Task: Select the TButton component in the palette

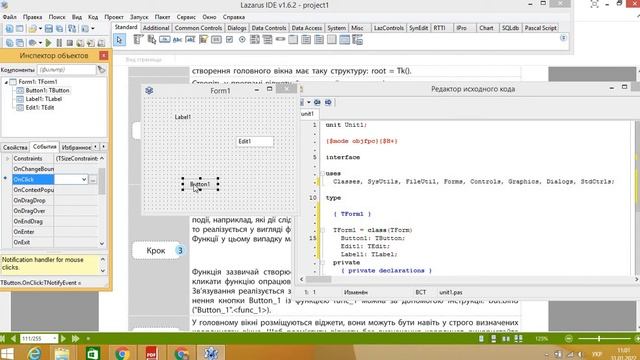Action: pyautogui.click(x=164, y=40)
